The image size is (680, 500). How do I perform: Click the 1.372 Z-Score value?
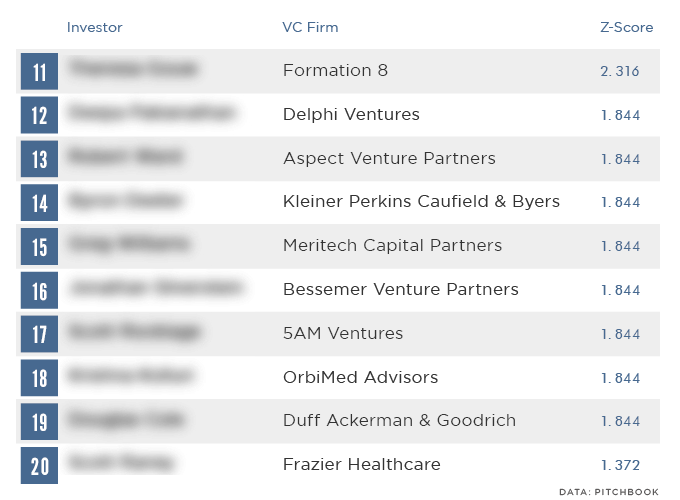(620, 465)
